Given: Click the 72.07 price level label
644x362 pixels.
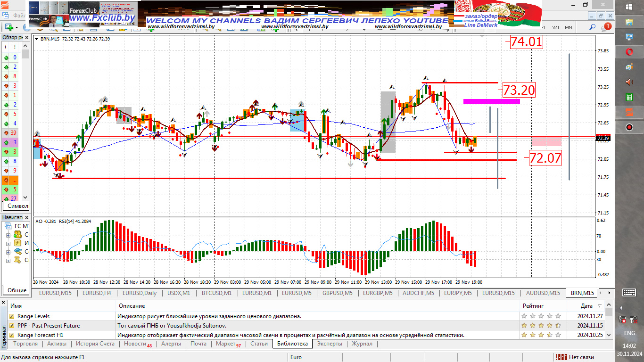Looking at the screenshot, I should coord(545,158).
